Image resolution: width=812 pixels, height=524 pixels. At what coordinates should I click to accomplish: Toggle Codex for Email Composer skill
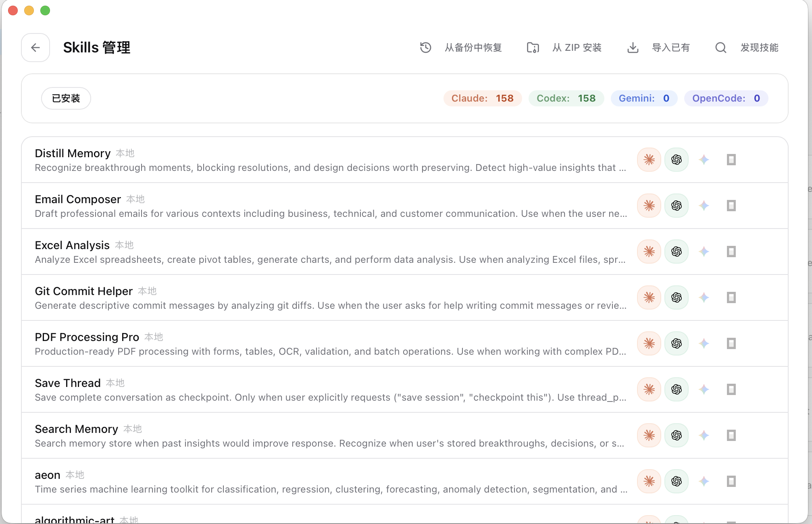pyautogui.click(x=677, y=206)
